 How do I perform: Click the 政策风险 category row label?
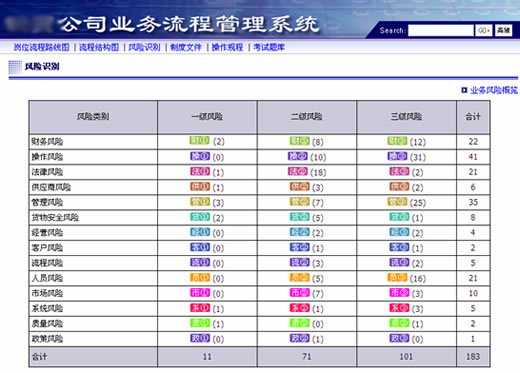coord(47,339)
